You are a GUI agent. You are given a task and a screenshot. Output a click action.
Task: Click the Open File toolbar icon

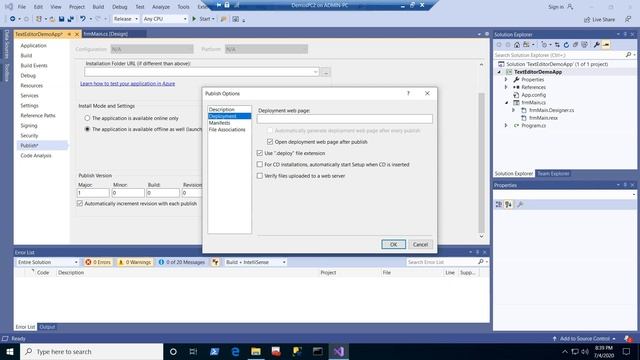[x=52, y=19]
